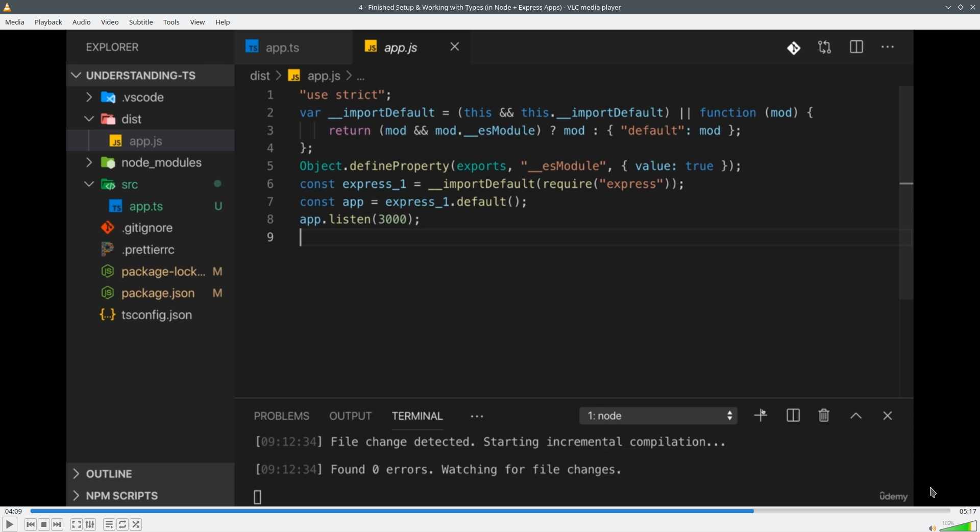Image resolution: width=980 pixels, height=532 pixels.
Task: Close the app.js editor tab
Action: 454,46
